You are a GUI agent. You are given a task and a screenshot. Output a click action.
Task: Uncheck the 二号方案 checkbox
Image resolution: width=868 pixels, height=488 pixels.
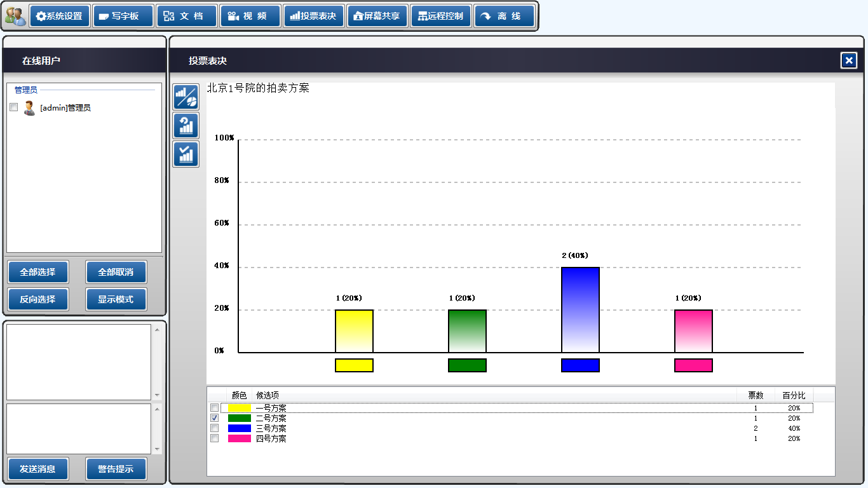tap(215, 418)
